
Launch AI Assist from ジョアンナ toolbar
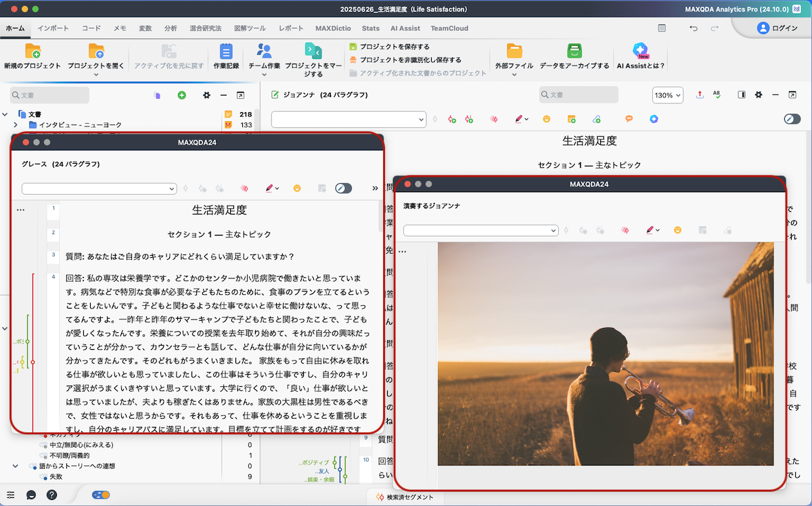(654, 119)
